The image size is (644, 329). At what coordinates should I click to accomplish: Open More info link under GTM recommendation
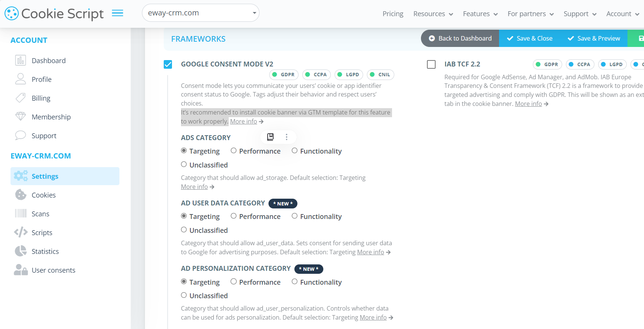[243, 121]
